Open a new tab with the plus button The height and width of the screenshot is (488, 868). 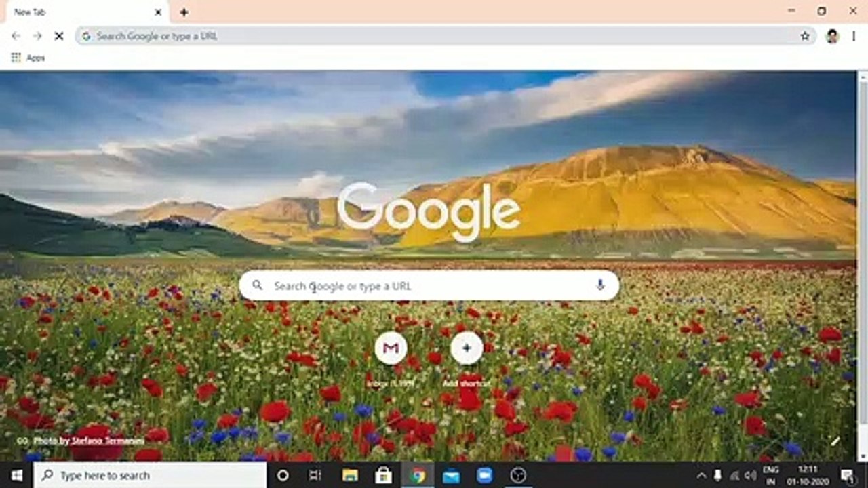pos(184,12)
